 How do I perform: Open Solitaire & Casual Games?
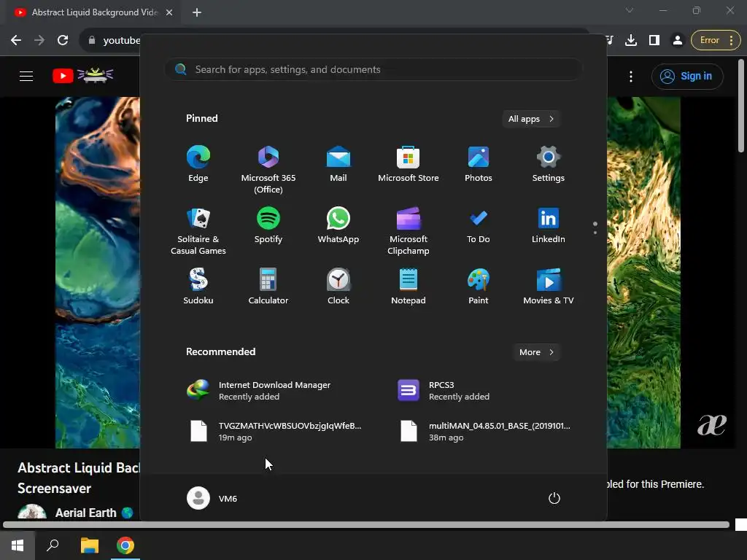pos(198,231)
